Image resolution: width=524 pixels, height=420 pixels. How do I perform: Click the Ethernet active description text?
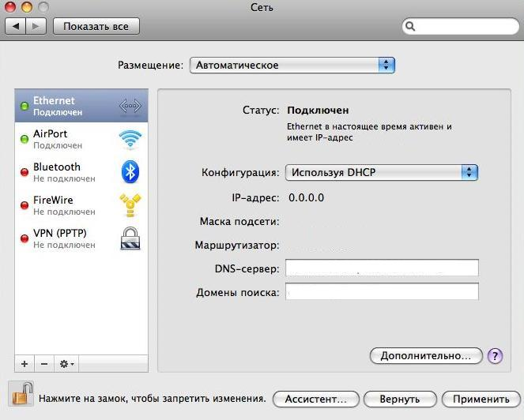point(369,132)
